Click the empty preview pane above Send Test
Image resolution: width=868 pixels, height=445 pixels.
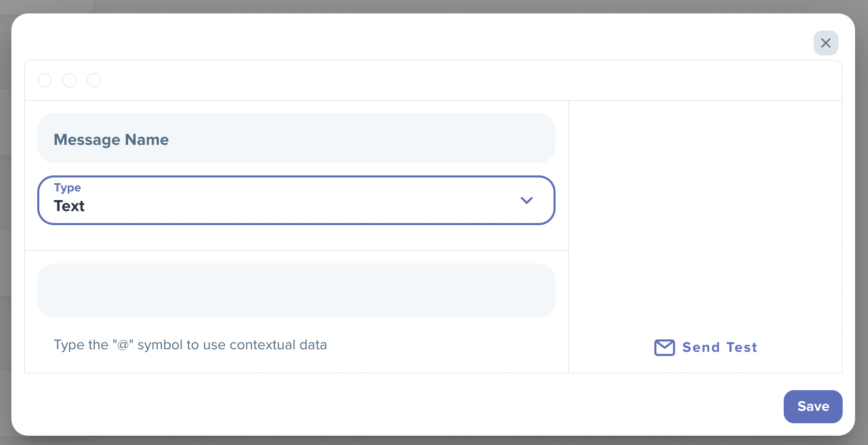[705, 212]
